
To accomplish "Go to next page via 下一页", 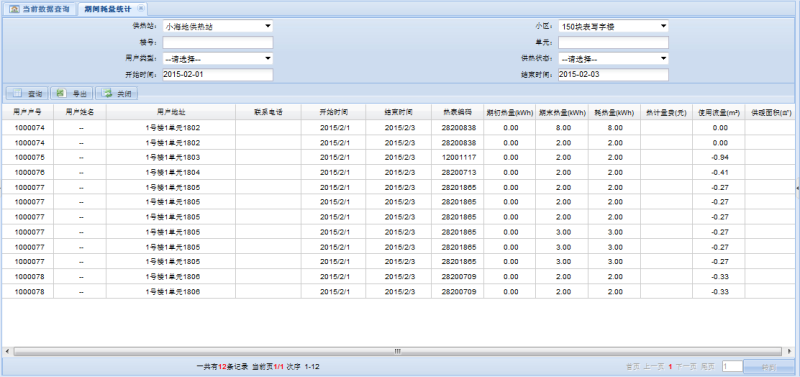I will click(687, 367).
